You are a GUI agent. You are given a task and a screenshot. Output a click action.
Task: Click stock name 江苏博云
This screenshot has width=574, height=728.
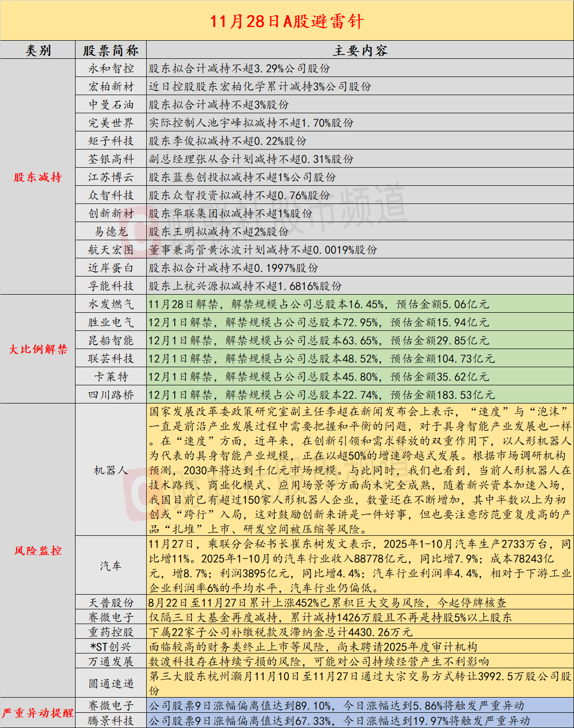[111, 177]
